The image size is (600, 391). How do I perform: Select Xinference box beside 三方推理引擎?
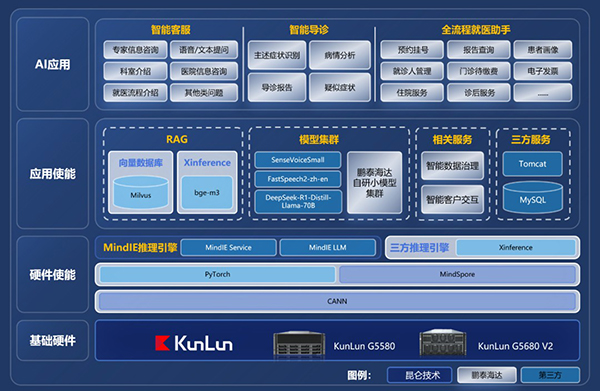click(x=516, y=248)
